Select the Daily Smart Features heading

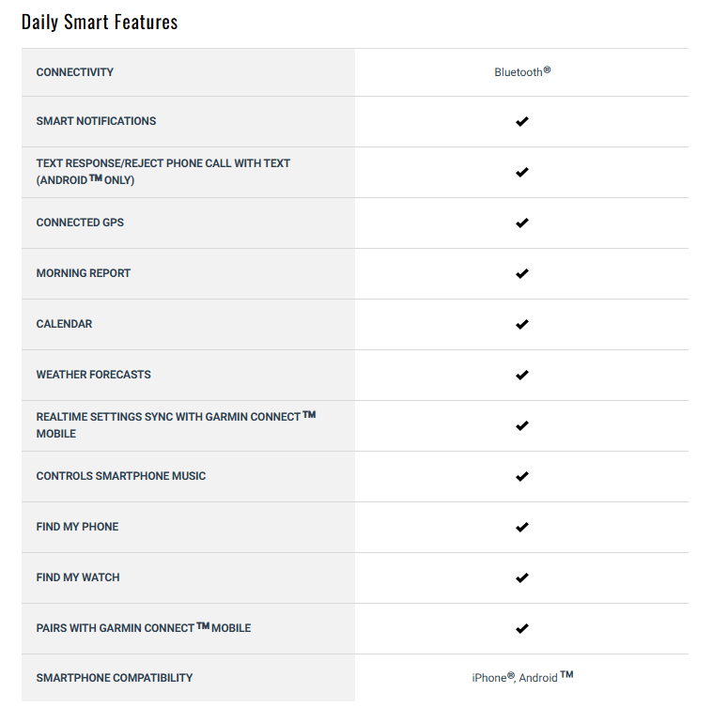[100, 23]
